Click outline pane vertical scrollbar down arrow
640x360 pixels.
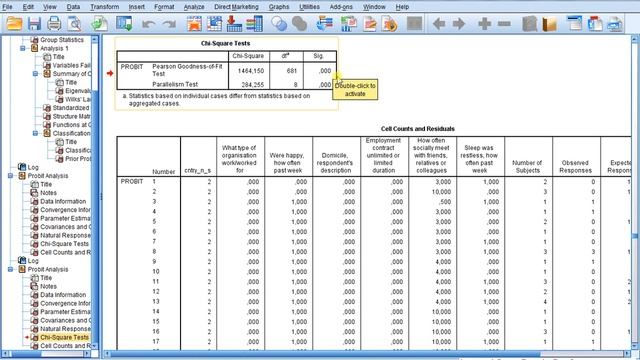(95, 345)
